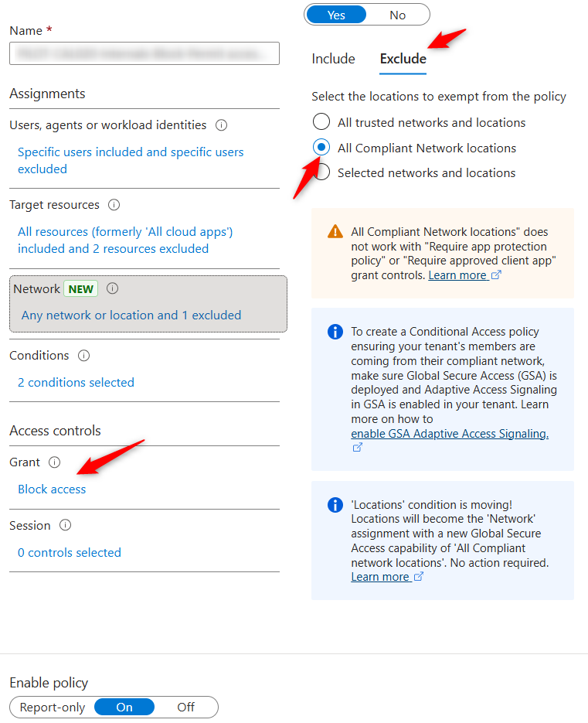This screenshot has width=588, height=723.
Task: Click the Grant info icon
Action: pos(54,462)
